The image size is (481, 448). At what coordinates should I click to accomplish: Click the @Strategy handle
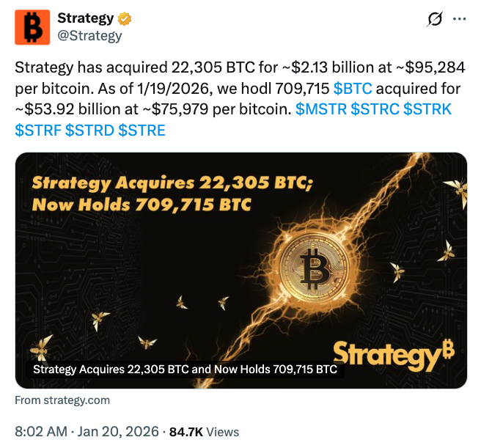[x=89, y=36]
